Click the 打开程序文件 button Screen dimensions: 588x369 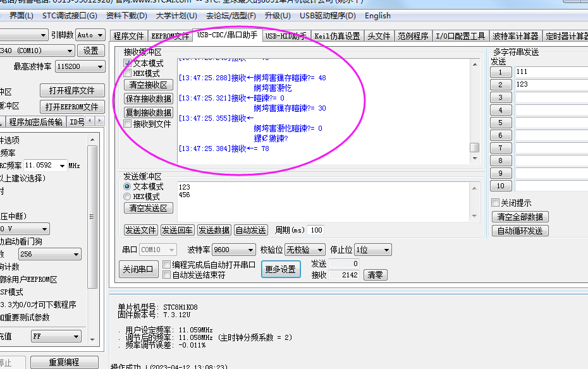coord(72,90)
